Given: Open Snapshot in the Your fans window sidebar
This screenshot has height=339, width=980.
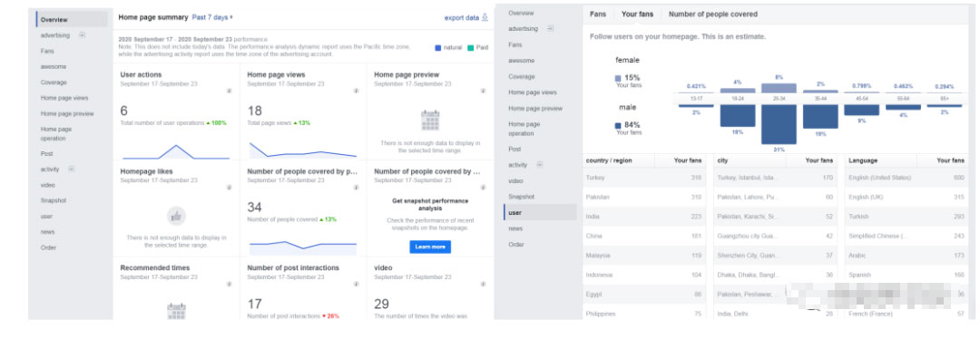Looking at the screenshot, I should tap(522, 197).
